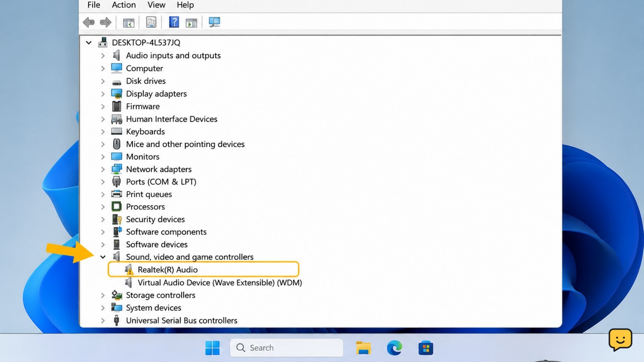Open Microsoft Edge from the taskbar
This screenshot has height=362, width=644.
point(394,348)
